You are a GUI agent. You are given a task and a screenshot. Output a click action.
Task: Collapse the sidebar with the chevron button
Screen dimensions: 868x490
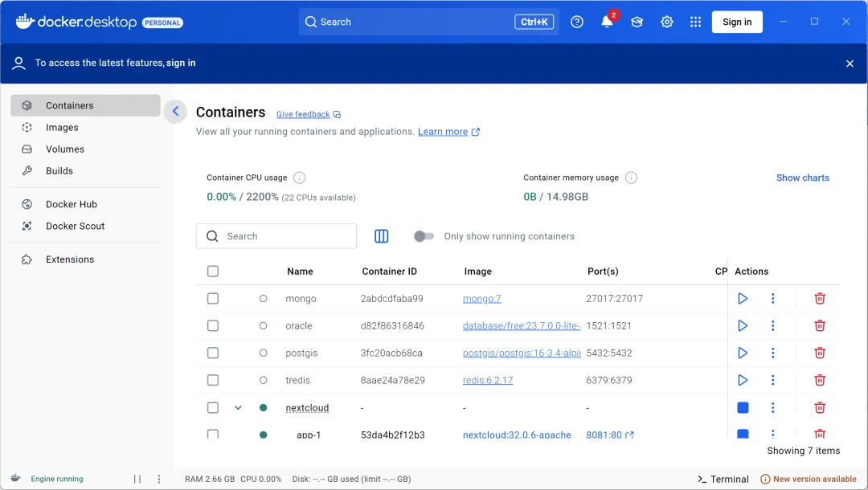[175, 111]
